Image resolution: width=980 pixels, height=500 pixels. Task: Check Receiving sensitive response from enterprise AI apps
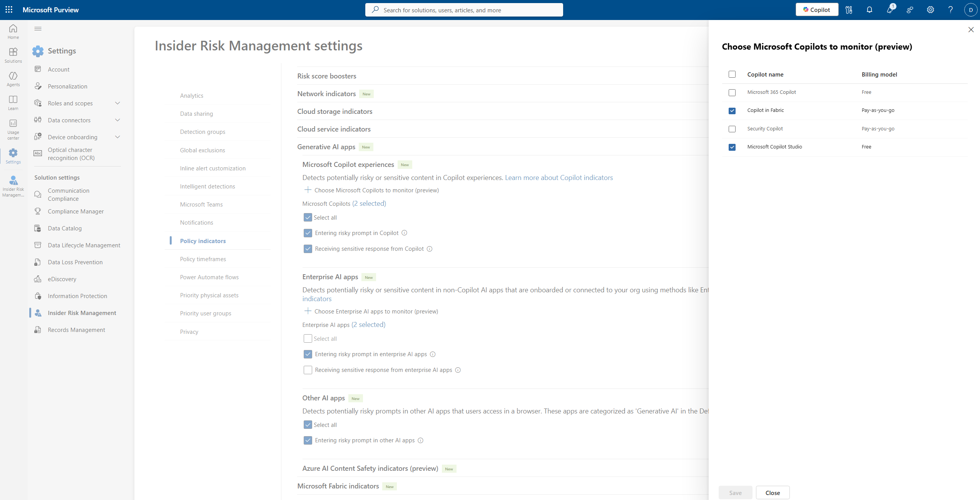[308, 370]
